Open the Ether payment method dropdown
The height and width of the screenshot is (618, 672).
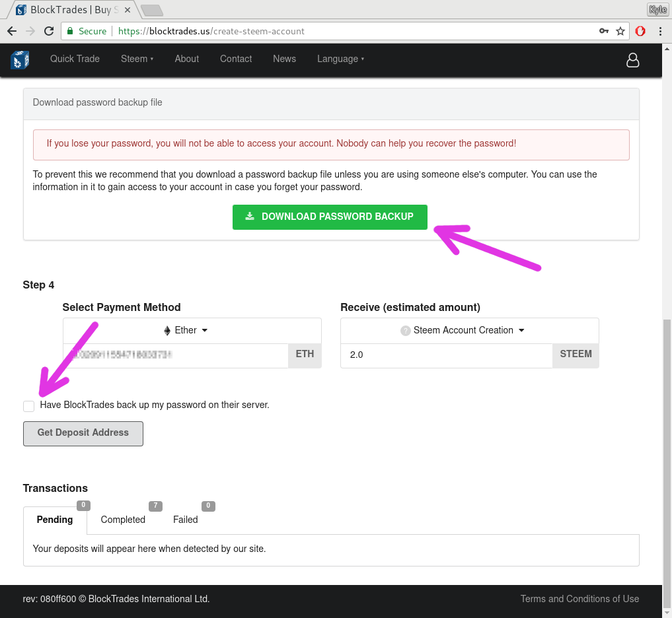[192, 330]
